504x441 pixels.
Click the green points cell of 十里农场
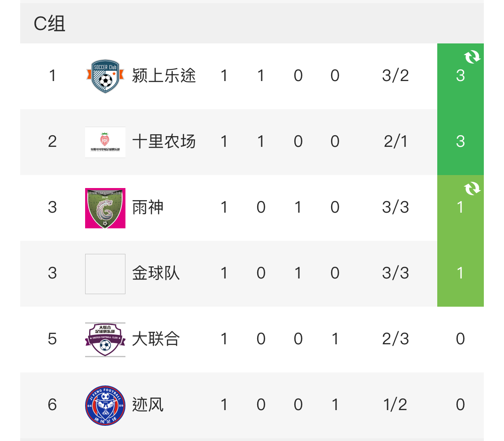point(460,142)
